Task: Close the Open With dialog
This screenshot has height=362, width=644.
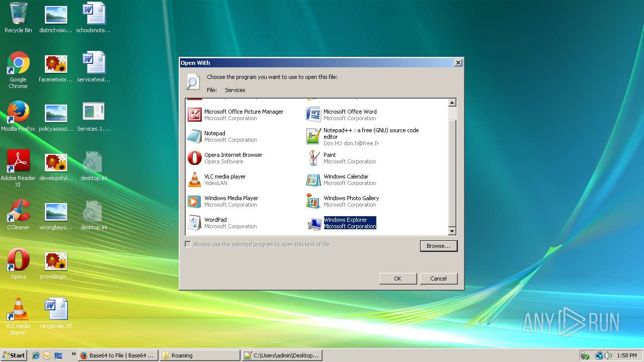Action: [458, 63]
